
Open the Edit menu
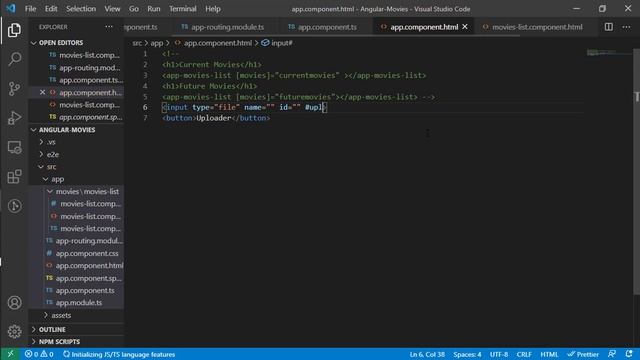51,9
